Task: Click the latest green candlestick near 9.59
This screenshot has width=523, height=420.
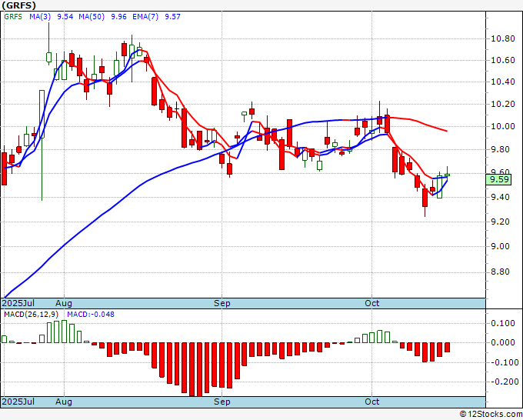Action: tap(448, 175)
